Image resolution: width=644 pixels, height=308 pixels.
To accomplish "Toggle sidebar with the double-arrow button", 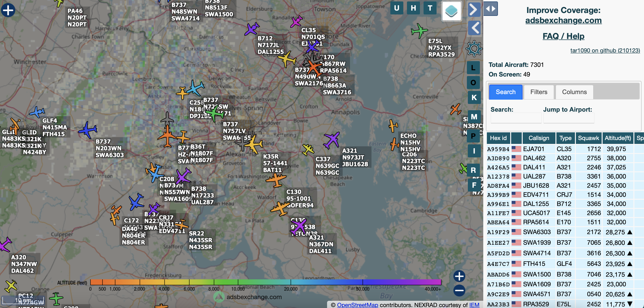I will pyautogui.click(x=490, y=9).
